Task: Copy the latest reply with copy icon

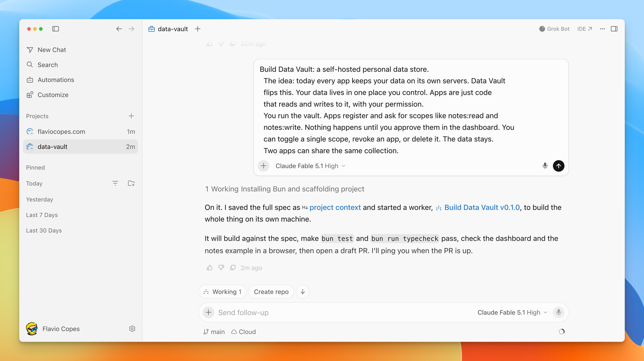Action: [233, 268]
